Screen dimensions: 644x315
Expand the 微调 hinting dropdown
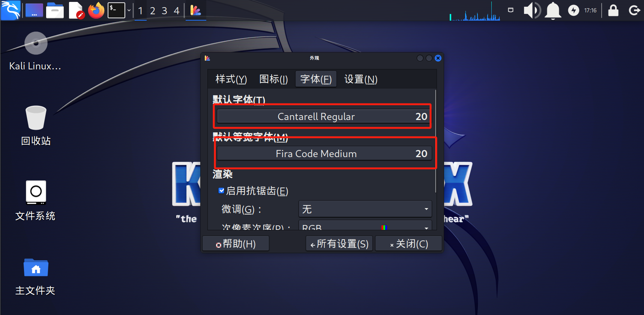365,209
